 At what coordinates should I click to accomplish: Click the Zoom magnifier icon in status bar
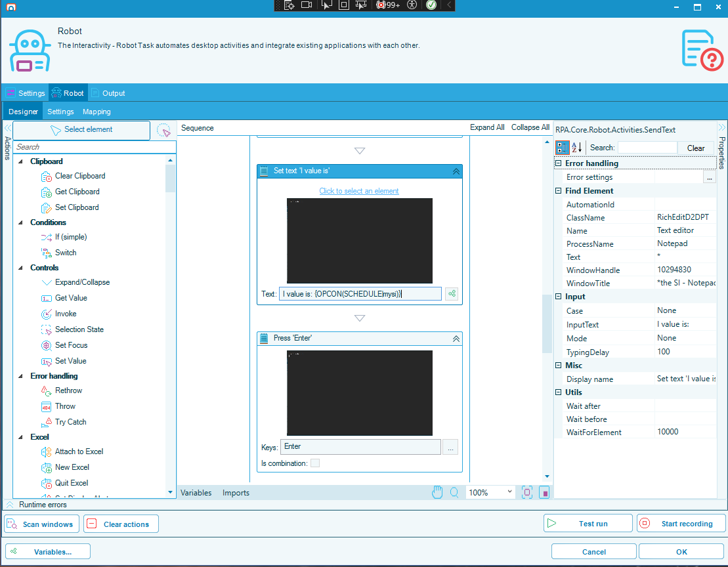[454, 492]
